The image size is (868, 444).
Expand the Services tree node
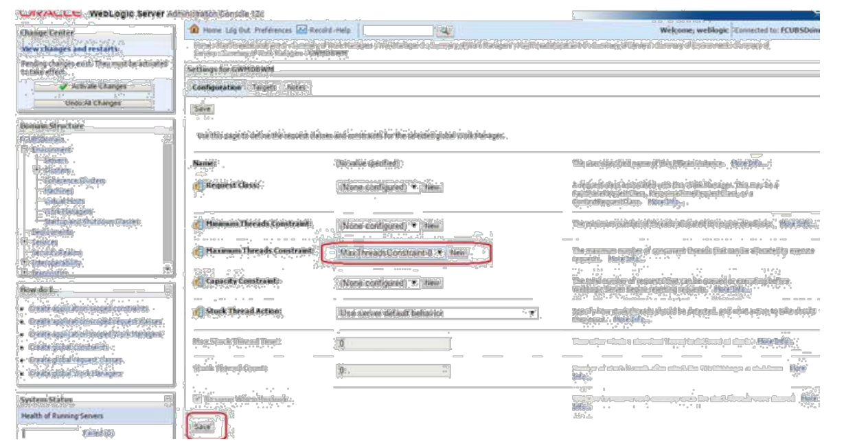coord(25,242)
